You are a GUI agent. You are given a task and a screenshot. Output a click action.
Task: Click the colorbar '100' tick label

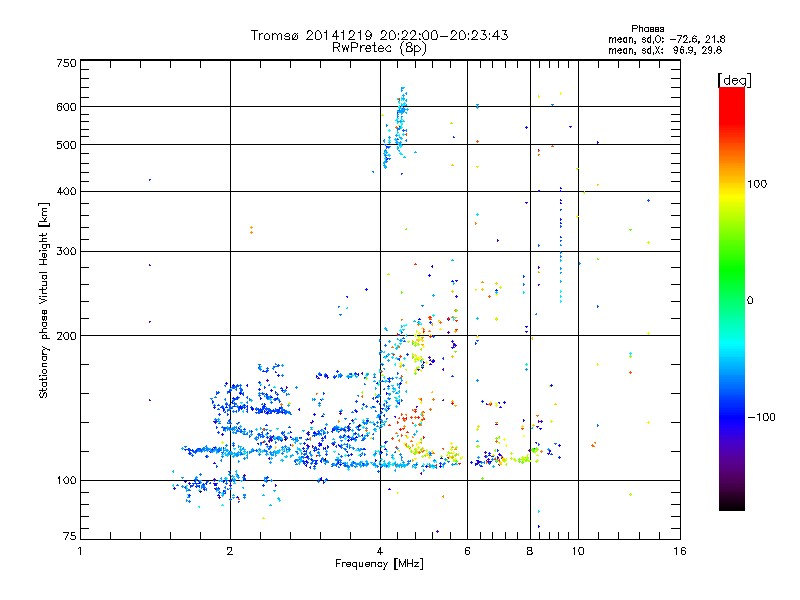click(757, 184)
